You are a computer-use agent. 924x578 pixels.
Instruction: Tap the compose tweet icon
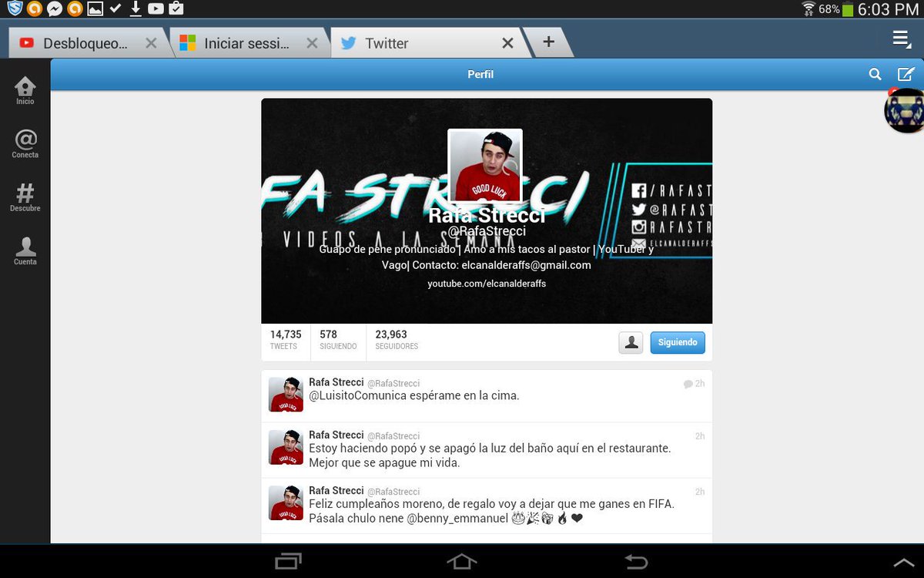(x=906, y=75)
